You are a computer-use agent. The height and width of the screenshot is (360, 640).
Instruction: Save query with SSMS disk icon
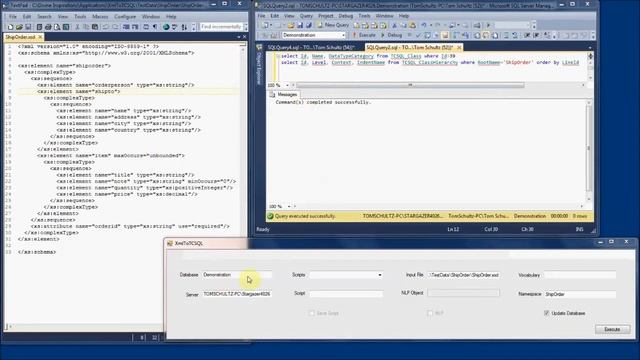[300, 25]
